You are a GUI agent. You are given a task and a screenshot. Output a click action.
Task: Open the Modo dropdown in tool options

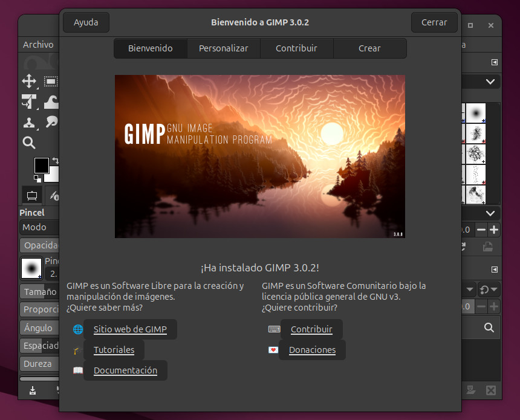pos(39,227)
